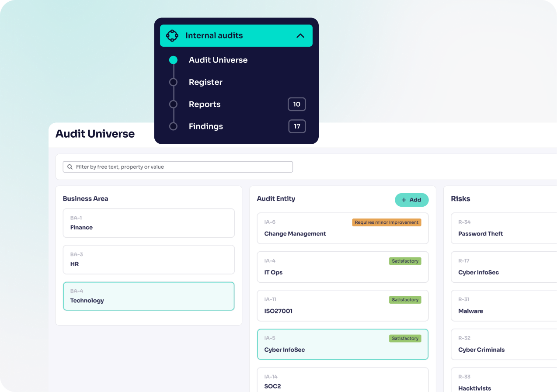This screenshot has height=392, width=557.
Task: Click the ISO27001 green status indicator
Action: pyautogui.click(x=405, y=300)
